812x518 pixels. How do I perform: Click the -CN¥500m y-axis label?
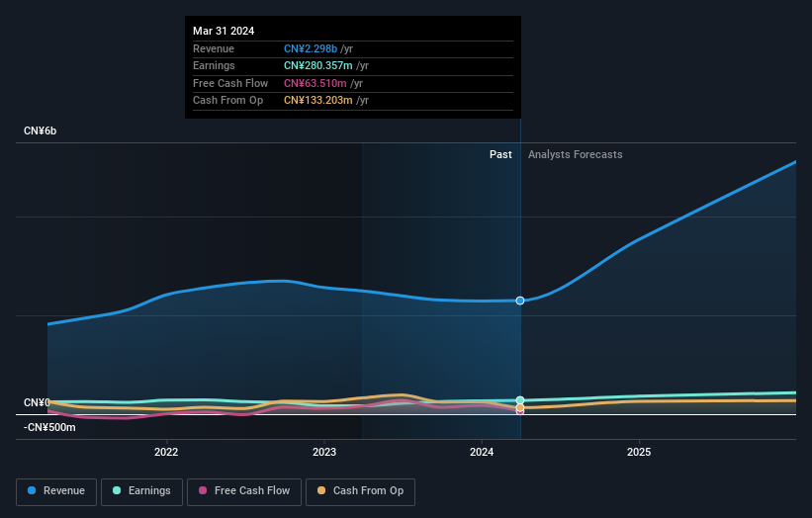click(49, 427)
